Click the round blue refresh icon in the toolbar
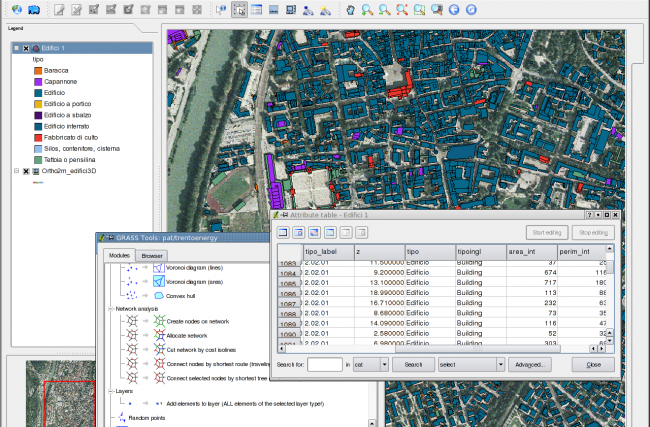The image size is (650, 427). click(471, 10)
